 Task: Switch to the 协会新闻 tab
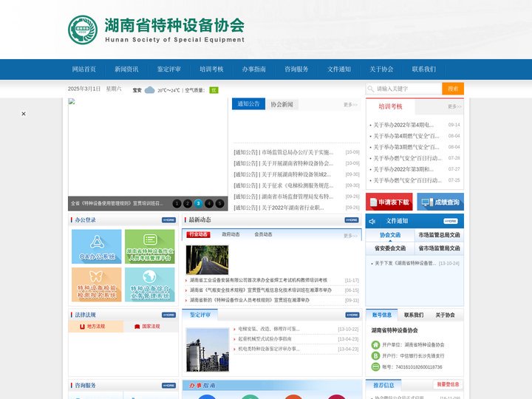[282, 104]
